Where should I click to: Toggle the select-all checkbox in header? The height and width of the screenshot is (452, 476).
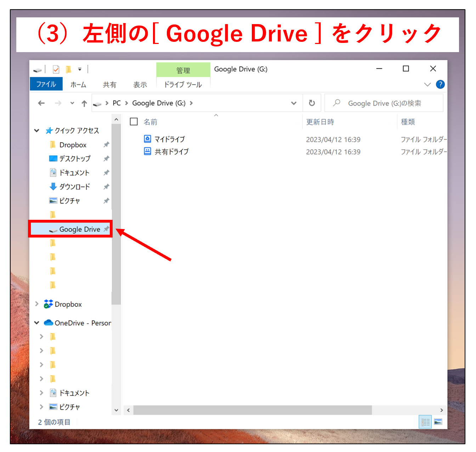pos(134,122)
